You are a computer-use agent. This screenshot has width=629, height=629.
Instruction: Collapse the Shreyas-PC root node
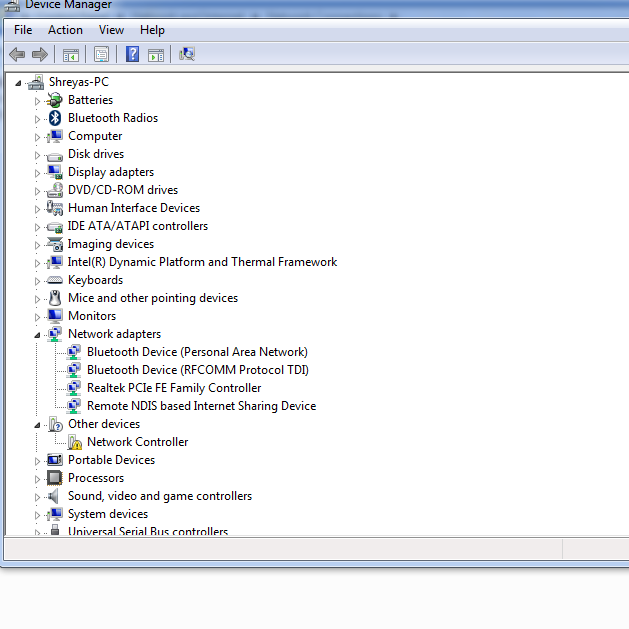click(18, 83)
